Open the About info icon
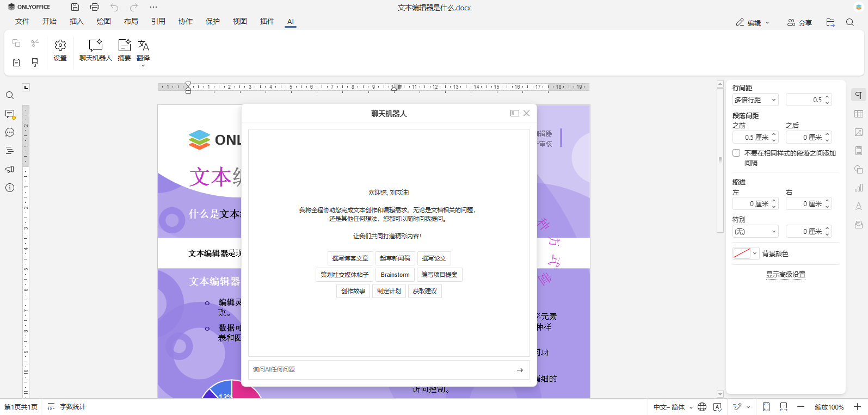868x415 pixels. pyautogui.click(x=10, y=188)
